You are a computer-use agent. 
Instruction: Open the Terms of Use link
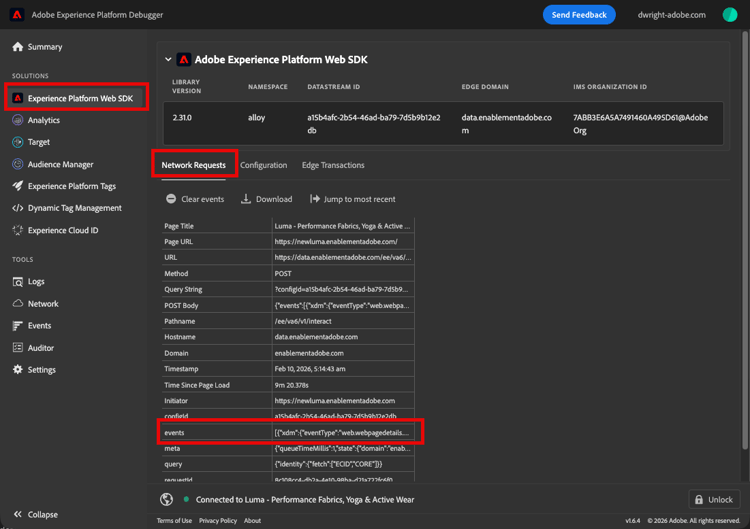click(174, 520)
